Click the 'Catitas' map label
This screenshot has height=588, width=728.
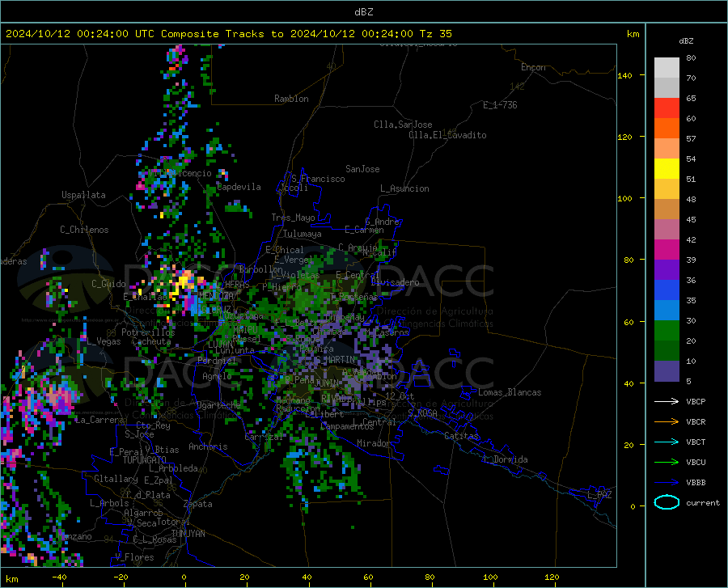pyautogui.click(x=462, y=436)
